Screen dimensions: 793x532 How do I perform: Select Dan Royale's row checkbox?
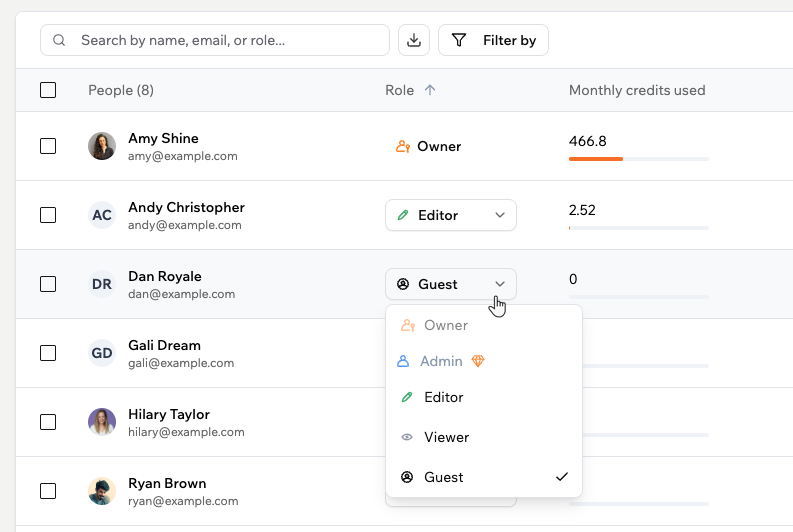(48, 284)
